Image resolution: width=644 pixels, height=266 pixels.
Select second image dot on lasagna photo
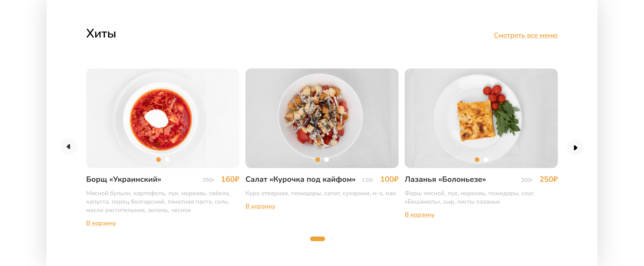pos(486,159)
